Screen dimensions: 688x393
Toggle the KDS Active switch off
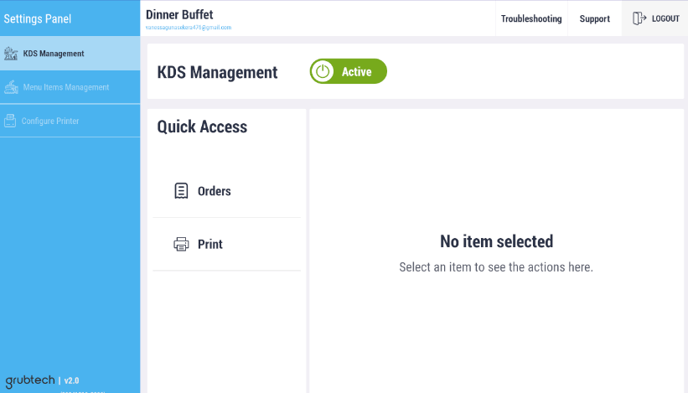click(x=348, y=71)
